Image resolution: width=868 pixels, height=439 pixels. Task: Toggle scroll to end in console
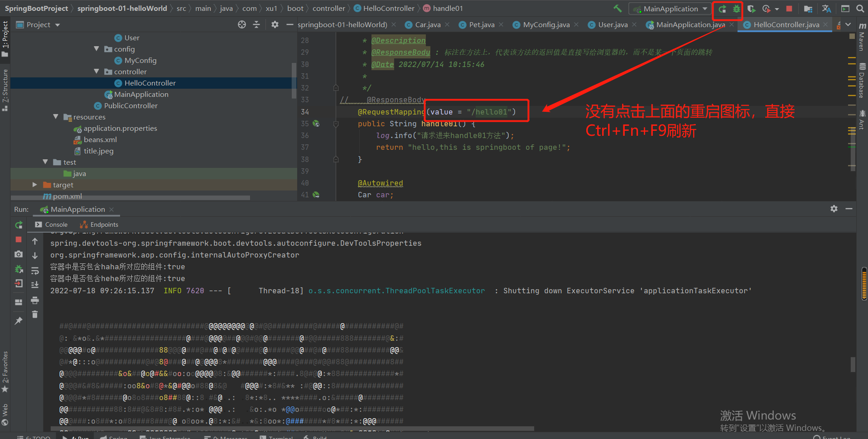click(35, 285)
